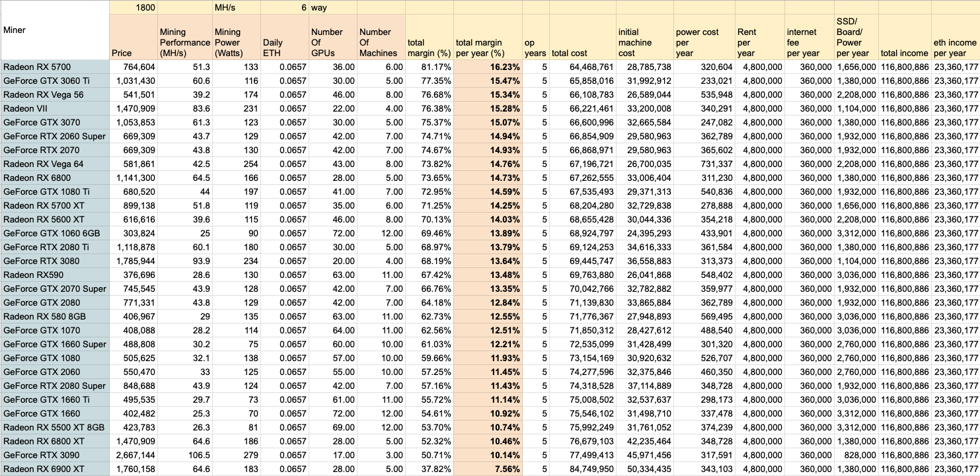The height and width of the screenshot is (476, 980).
Task: Click the "Radeon RX 6800" miner cell
Action: tap(54, 178)
